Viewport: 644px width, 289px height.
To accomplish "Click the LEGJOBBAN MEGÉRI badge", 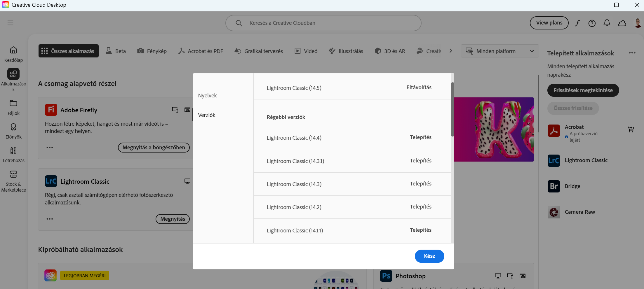I will coord(85,276).
